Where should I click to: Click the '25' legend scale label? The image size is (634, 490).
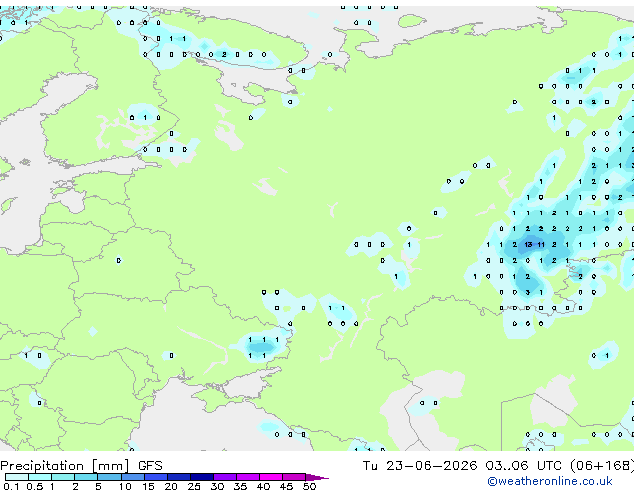click(x=194, y=486)
